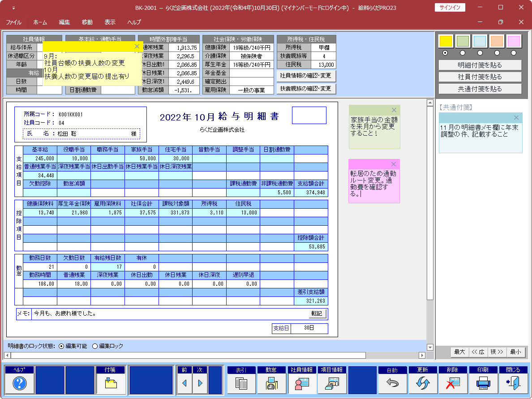
Task: Pick the green sticky note color
Action: 463,41
